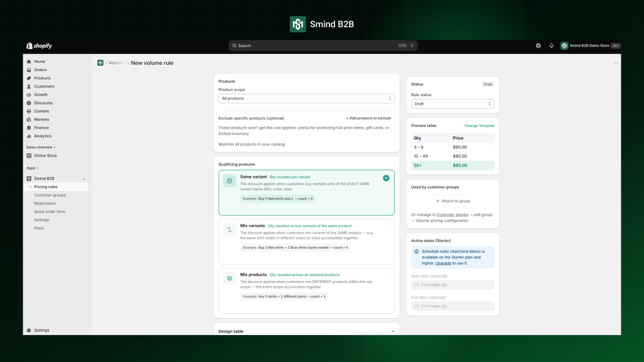Click the Shopify logo
The image size is (644, 362).
coord(40,45)
